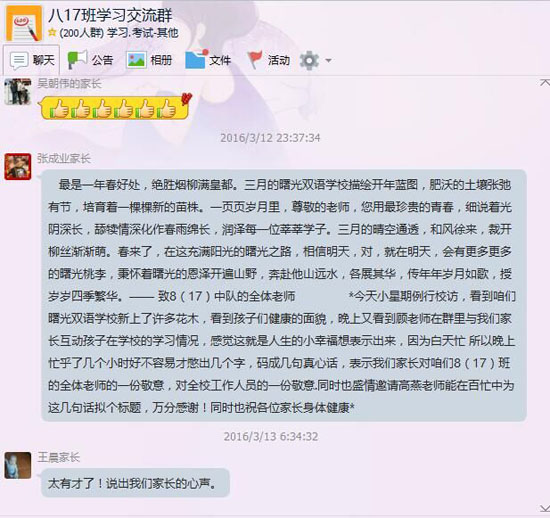Expand the dropdown arrow beside gear
This screenshot has width=550, height=518.
click(x=328, y=60)
